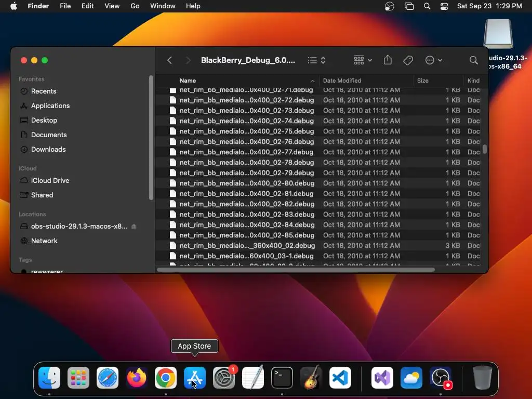Open the Go menu
The height and width of the screenshot is (399, 532).
click(x=135, y=6)
